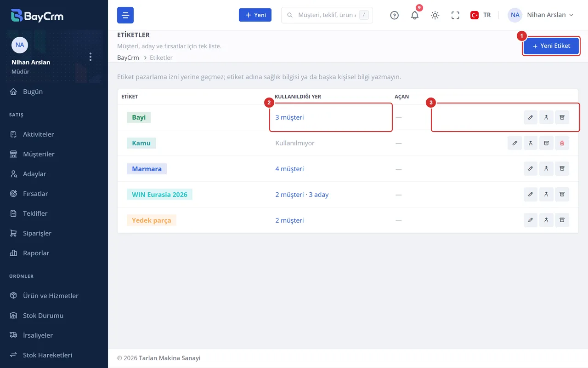Expand the Nihan Arslan user menu
The width and height of the screenshot is (588, 368).
[541, 15]
